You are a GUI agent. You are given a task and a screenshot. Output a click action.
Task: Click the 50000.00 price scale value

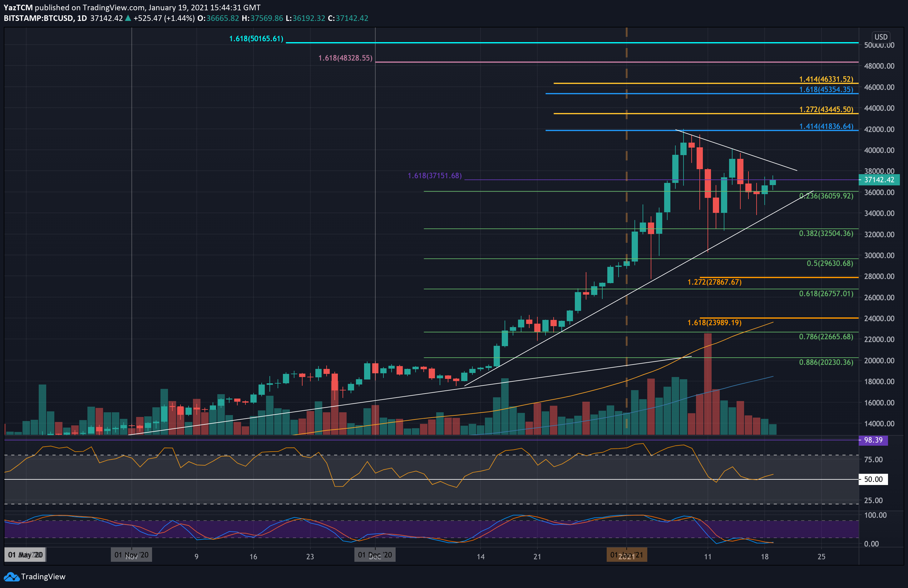pyautogui.click(x=879, y=45)
